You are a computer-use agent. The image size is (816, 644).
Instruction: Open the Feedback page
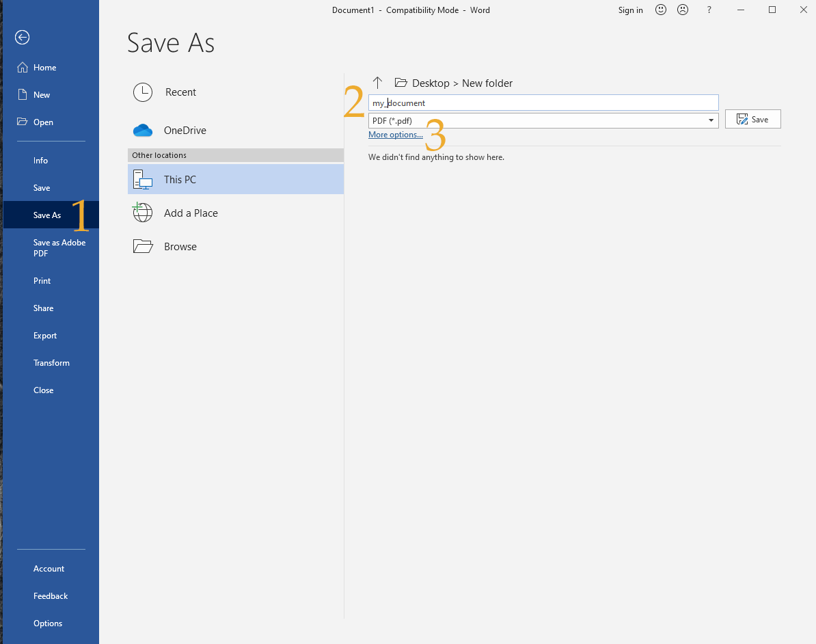(51, 596)
